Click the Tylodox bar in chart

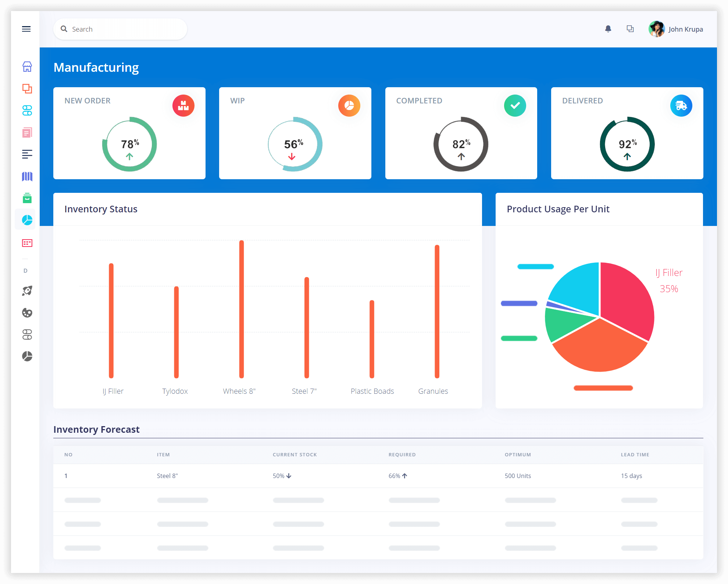click(176, 332)
